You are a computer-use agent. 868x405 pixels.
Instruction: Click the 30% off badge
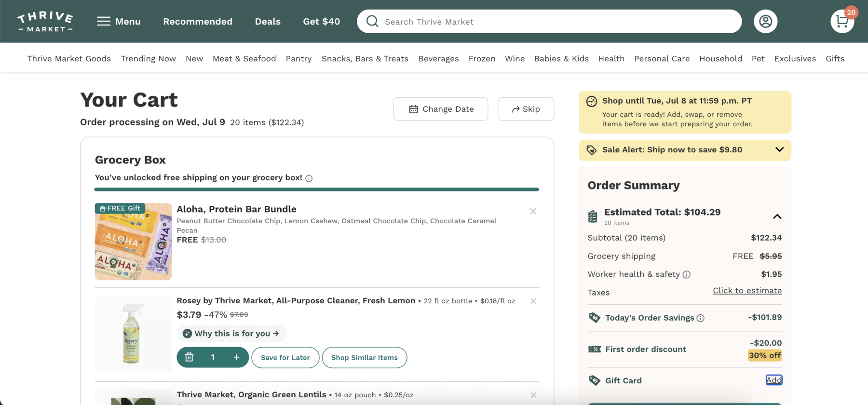(765, 355)
